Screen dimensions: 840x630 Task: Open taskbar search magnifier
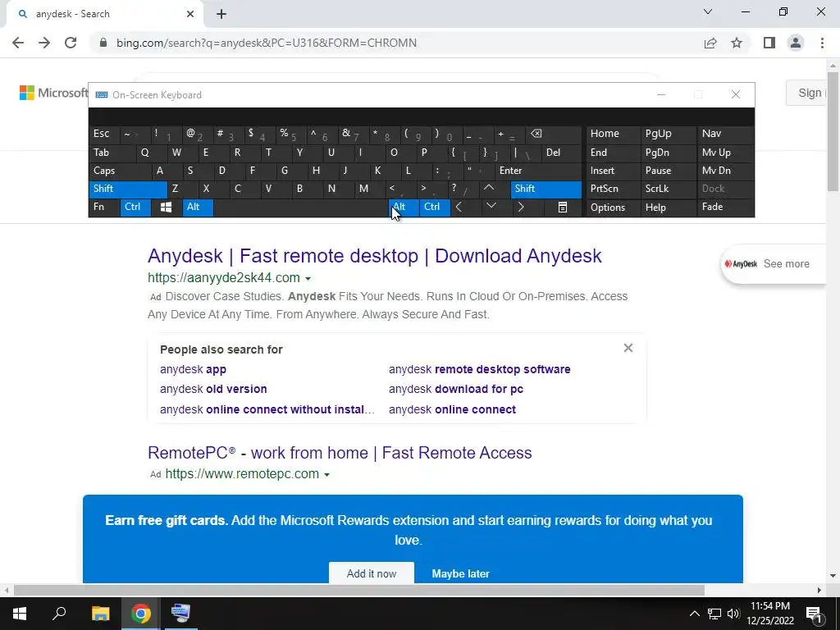(x=59, y=613)
